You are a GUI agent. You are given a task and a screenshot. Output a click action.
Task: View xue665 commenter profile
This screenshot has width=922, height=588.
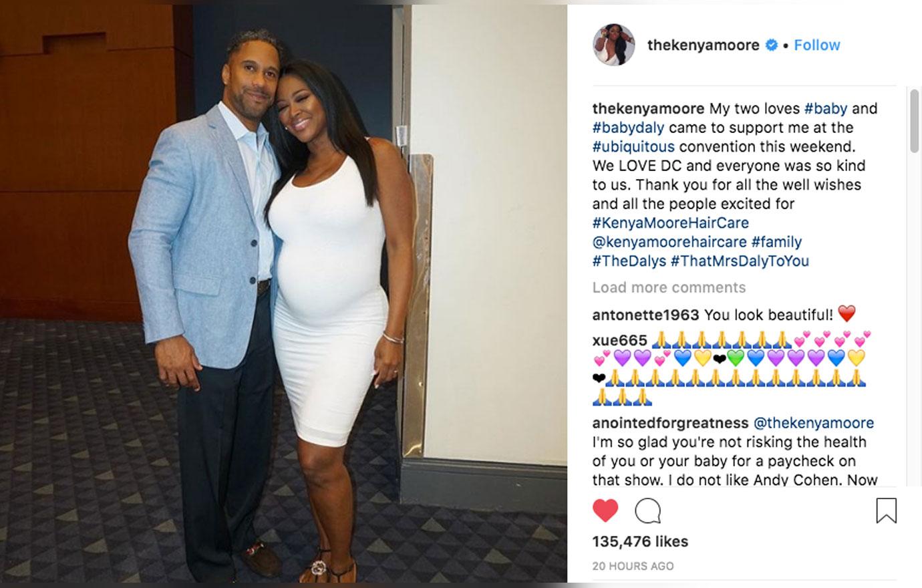[619, 340]
